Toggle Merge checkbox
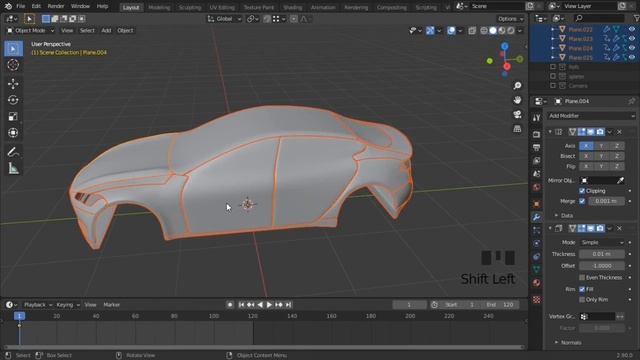This screenshot has width=640, height=360. 582,201
